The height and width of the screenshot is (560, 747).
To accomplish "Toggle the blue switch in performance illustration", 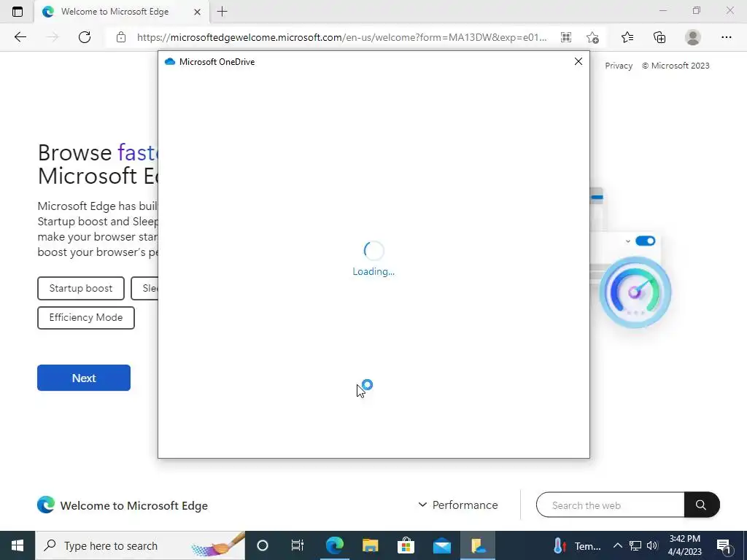I will (x=645, y=241).
